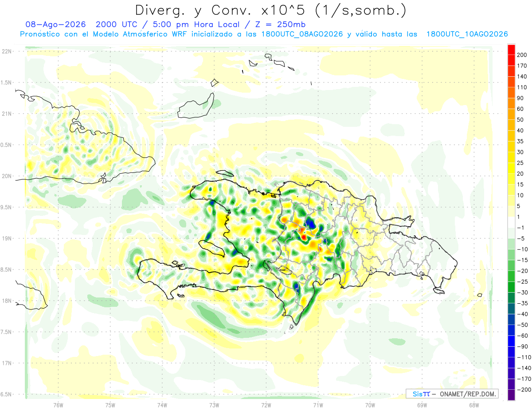Click the '1800UTC_10AGO2026' valid-until time

pyautogui.click(x=467, y=34)
